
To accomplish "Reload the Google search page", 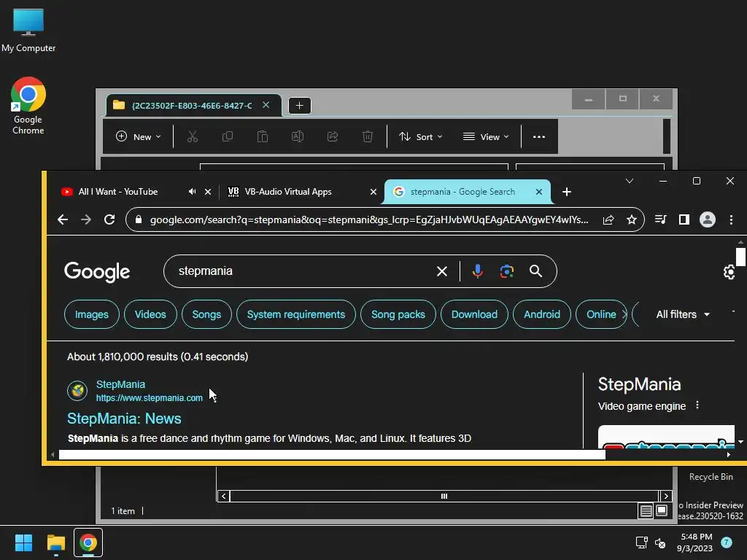I will (x=109, y=219).
